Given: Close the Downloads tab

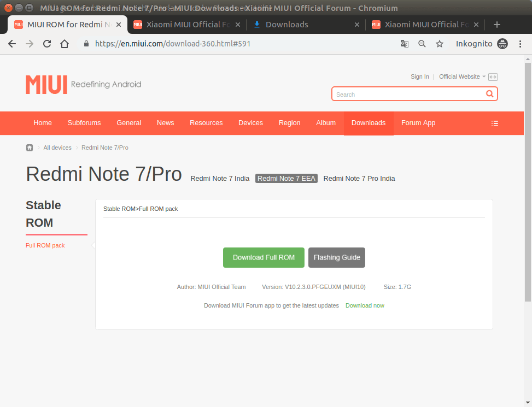Looking at the screenshot, I should click(x=356, y=25).
